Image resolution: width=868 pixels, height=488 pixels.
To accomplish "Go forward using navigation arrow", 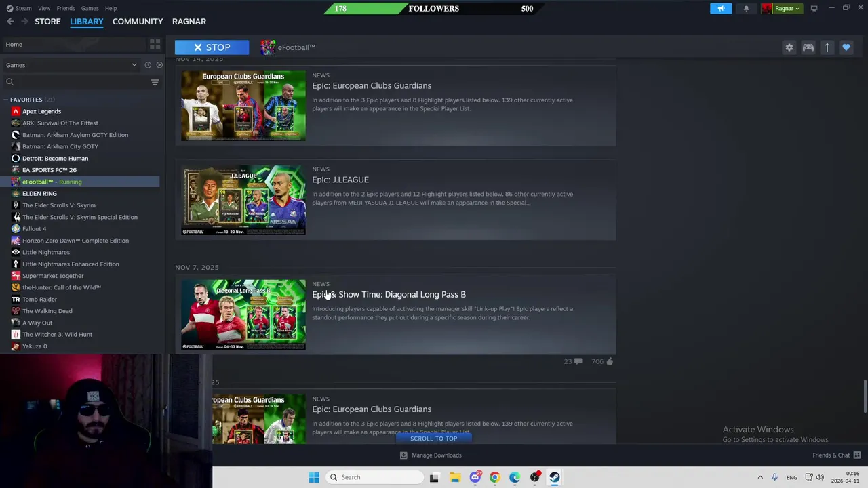I will tap(24, 22).
